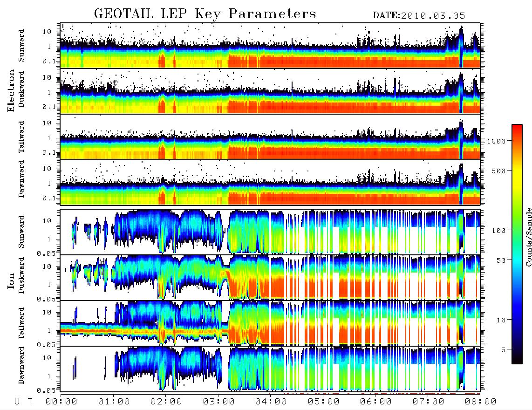Click the '07:00' time tick label

click(x=429, y=402)
